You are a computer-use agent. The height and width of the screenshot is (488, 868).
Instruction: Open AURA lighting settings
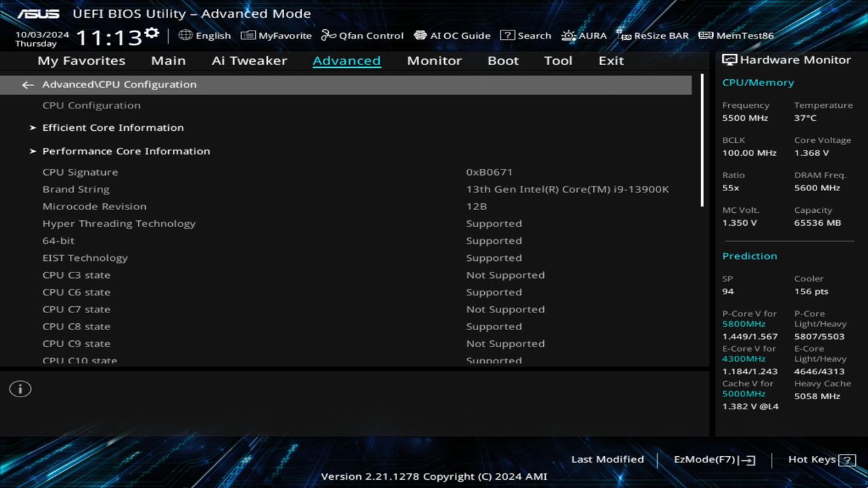tap(584, 35)
